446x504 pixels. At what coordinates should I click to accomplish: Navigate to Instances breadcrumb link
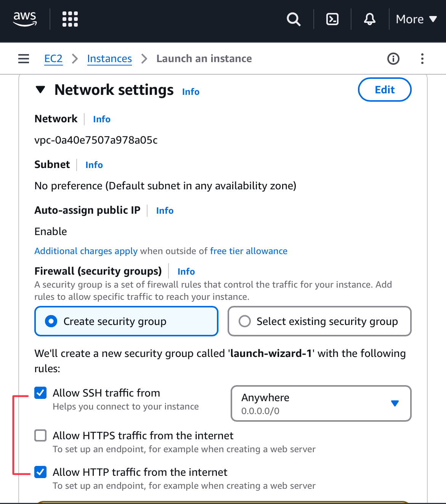tap(109, 59)
